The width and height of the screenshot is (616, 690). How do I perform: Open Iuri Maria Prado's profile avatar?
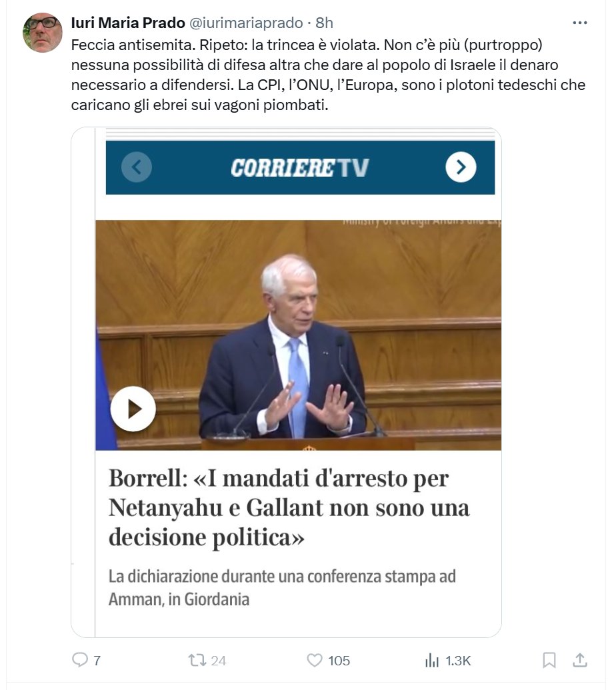coord(43,33)
